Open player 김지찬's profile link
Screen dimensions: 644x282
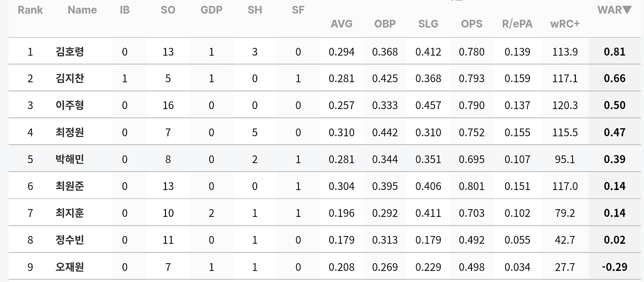(x=70, y=79)
